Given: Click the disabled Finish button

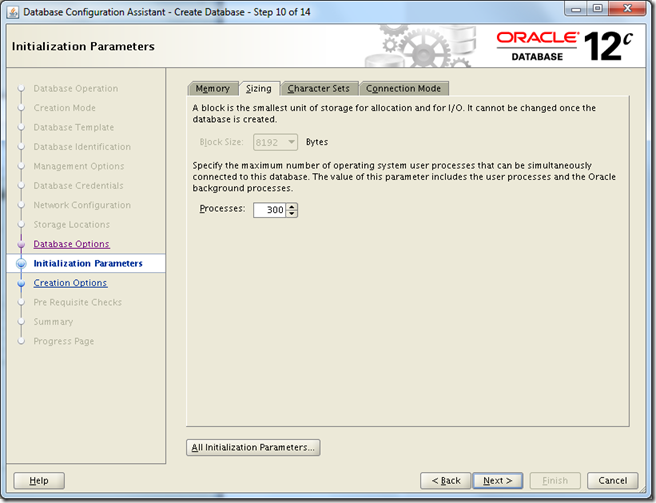Looking at the screenshot, I should (555, 481).
